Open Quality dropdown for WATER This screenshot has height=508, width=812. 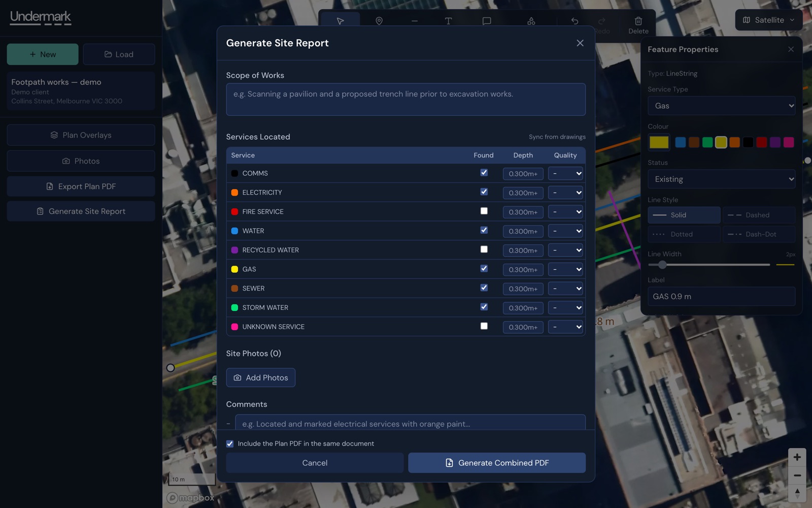[565, 231]
